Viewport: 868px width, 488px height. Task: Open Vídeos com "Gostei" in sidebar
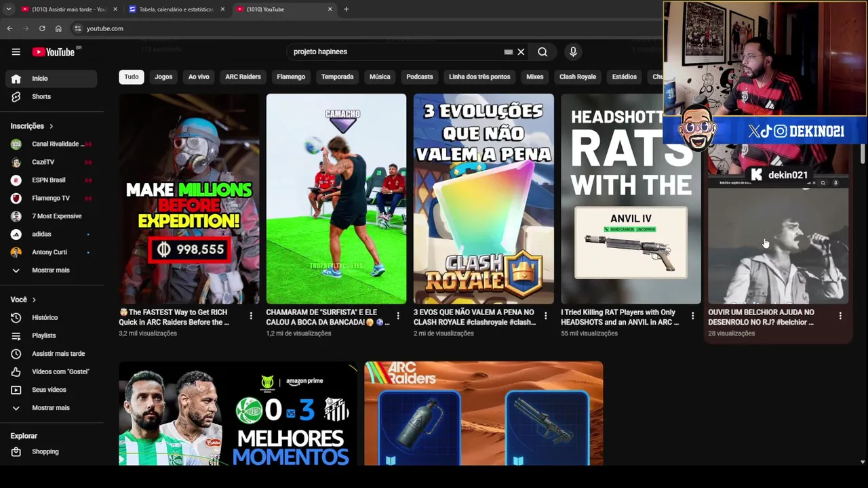52,371
